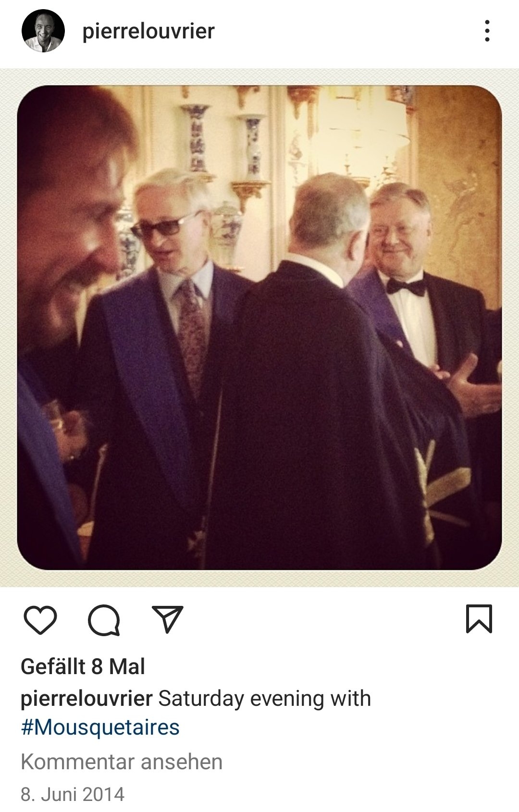Open the #Mousquetaires hashtag
The width and height of the screenshot is (519, 812).
click(x=100, y=727)
